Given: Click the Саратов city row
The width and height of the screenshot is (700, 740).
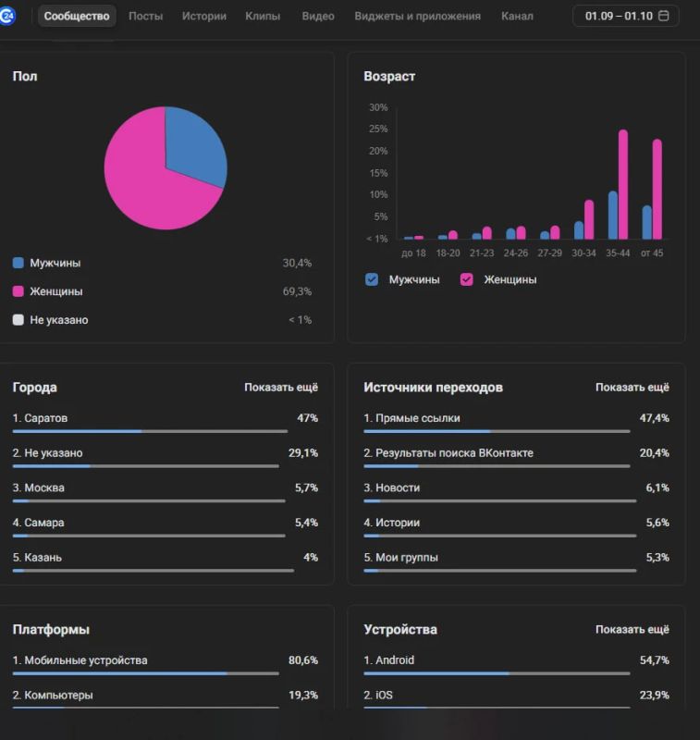Looking at the screenshot, I should click(x=166, y=423).
